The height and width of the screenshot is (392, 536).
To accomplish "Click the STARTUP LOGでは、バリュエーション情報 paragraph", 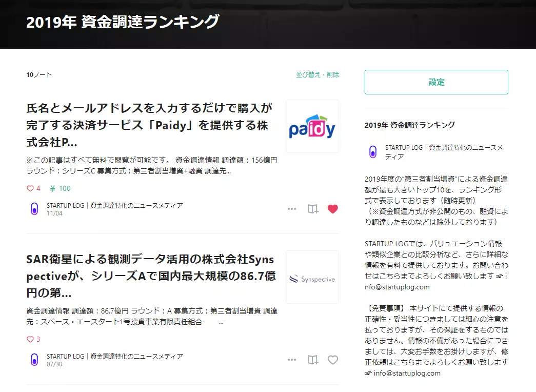I will (x=436, y=265).
